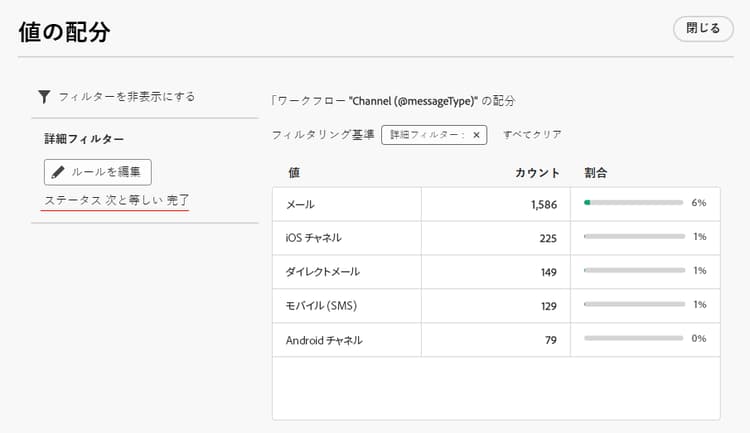Click the カウント column header

click(537, 173)
